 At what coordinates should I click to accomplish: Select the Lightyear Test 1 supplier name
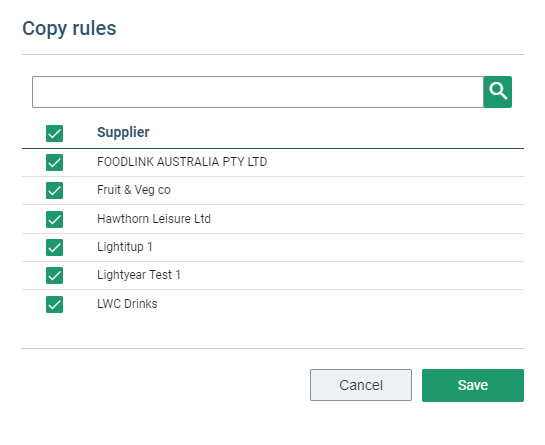(139, 275)
